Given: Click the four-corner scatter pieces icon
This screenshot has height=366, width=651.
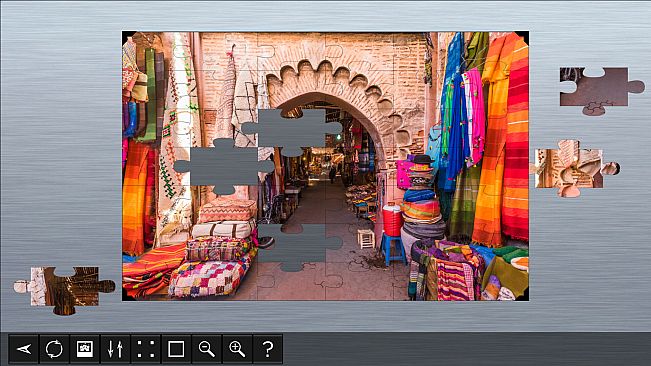Looking at the screenshot, I should [x=146, y=349].
